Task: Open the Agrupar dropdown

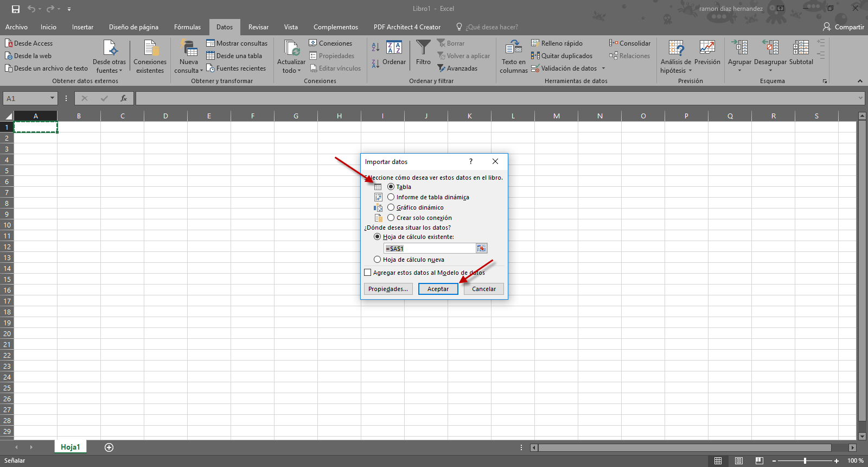Action: (739, 70)
